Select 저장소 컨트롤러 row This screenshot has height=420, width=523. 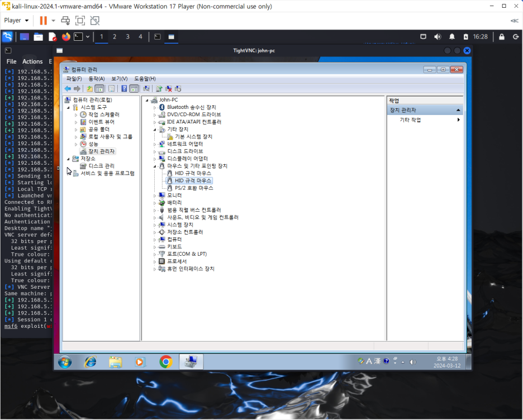coord(185,232)
